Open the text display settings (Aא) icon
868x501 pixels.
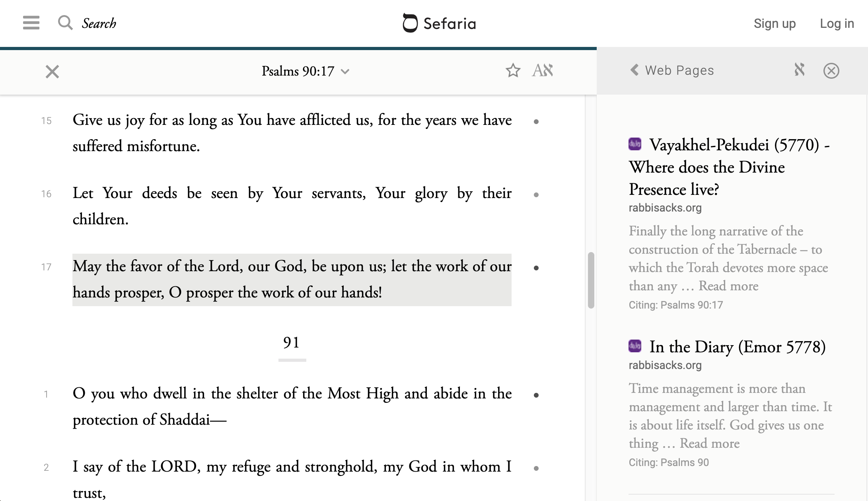[x=543, y=71]
